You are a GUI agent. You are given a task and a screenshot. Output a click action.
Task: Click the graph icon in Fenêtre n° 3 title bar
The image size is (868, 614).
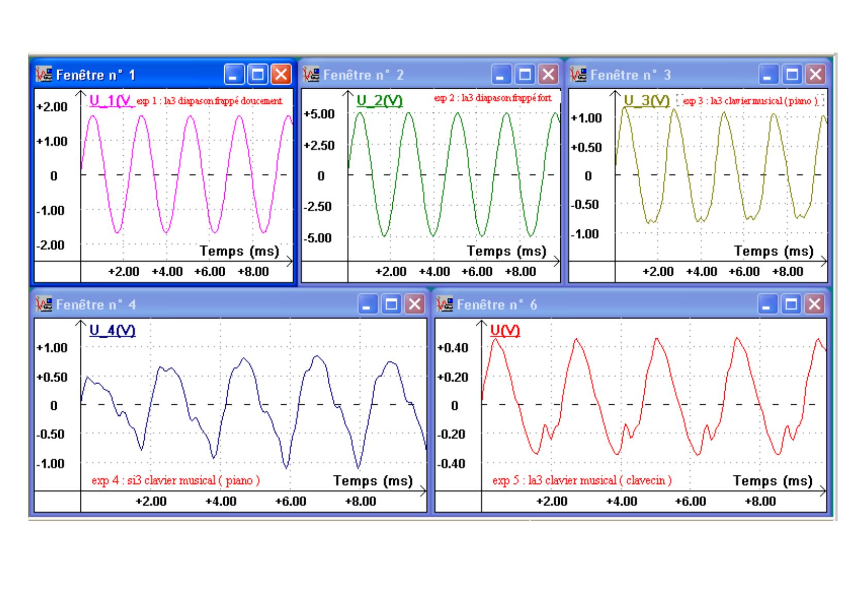(578, 75)
